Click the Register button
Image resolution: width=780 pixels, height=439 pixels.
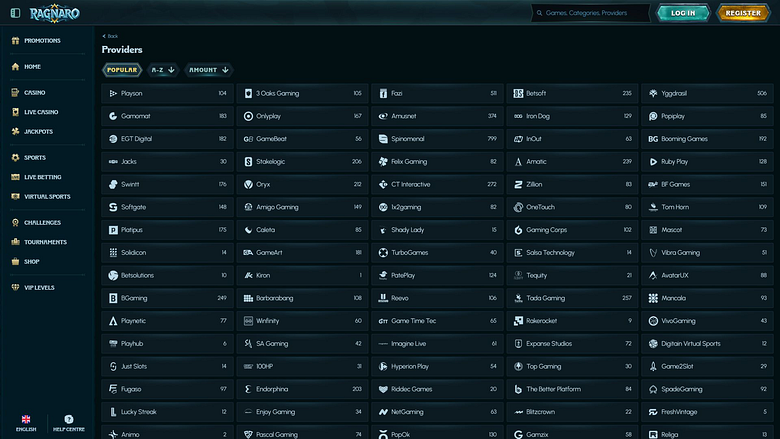point(743,13)
